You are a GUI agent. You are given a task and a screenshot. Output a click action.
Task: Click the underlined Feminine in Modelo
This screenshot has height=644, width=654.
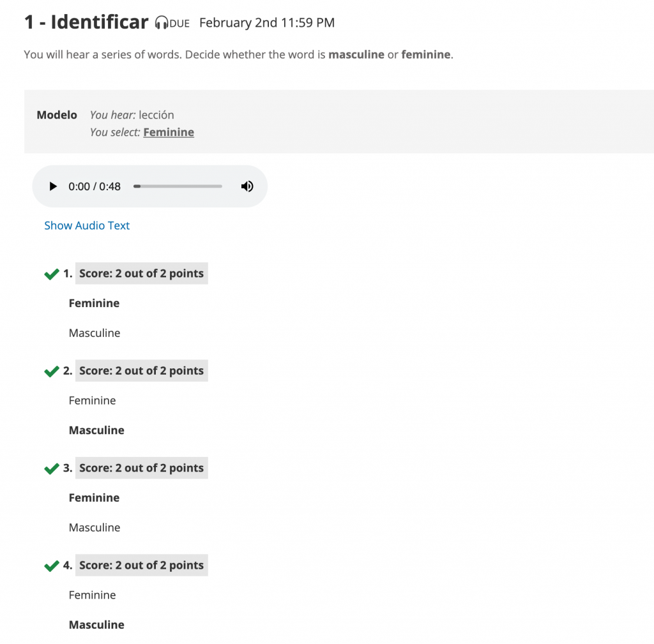click(169, 132)
